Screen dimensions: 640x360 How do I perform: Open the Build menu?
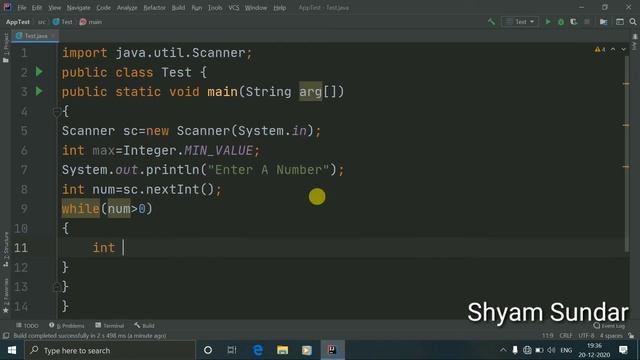178,8
